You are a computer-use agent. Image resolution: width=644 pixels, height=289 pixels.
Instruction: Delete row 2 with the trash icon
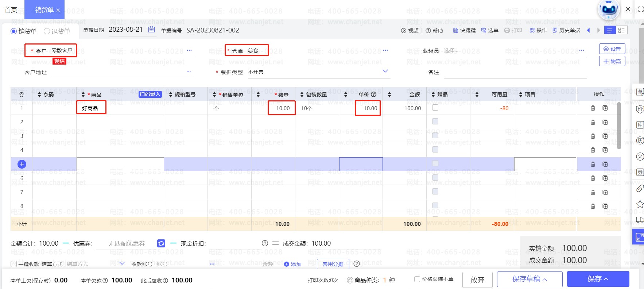(x=593, y=122)
